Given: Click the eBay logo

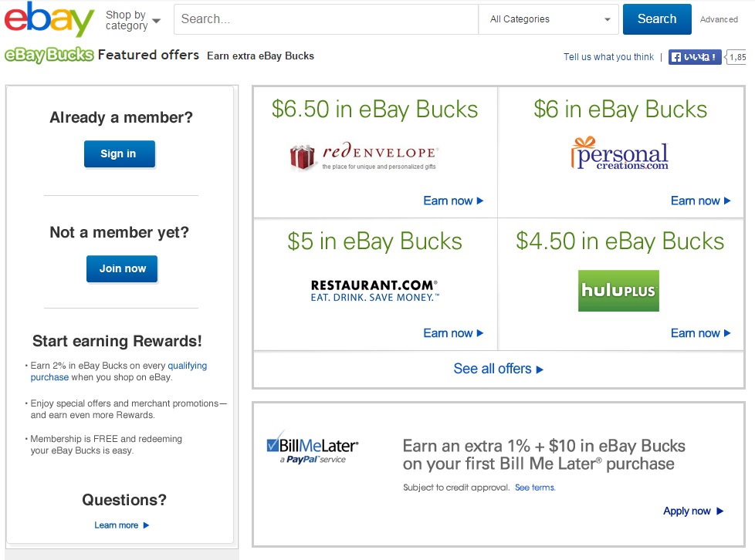Looking at the screenshot, I should 49,19.
